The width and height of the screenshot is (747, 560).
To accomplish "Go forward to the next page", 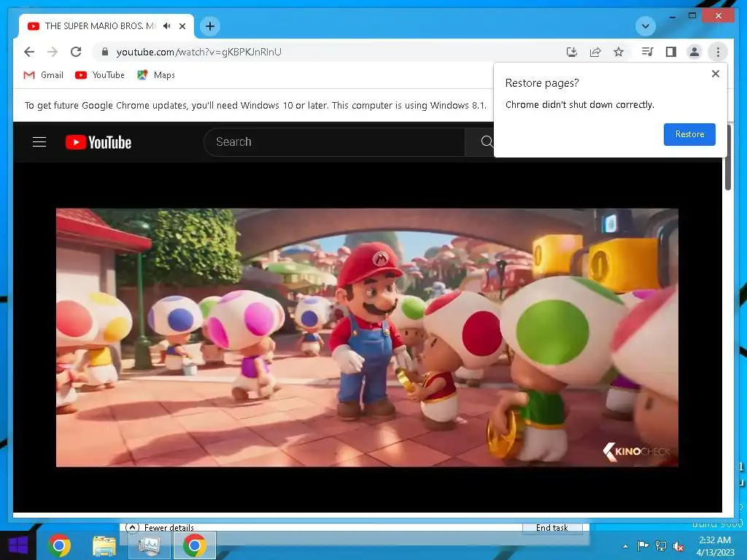I will (x=53, y=52).
